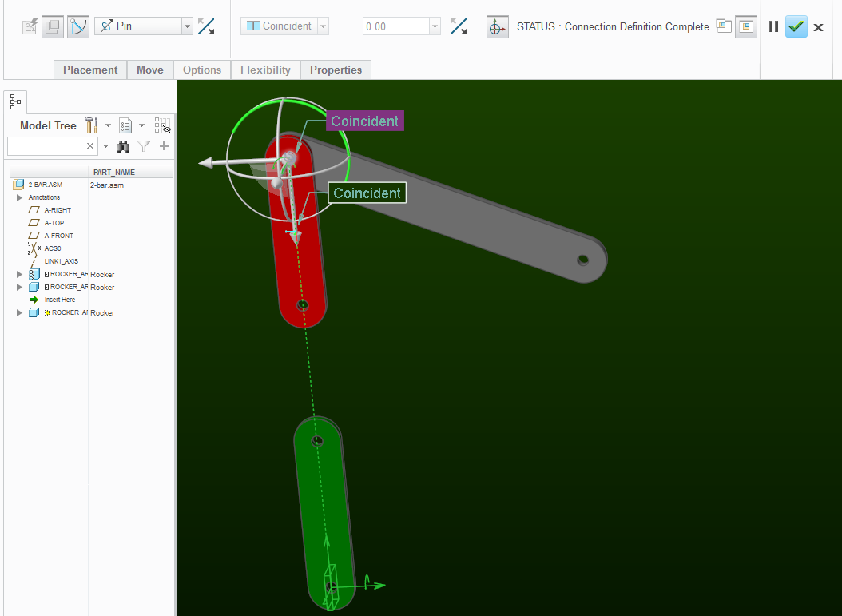842x616 pixels.
Task: Click the Model Tree show list icon
Action: [x=125, y=125]
